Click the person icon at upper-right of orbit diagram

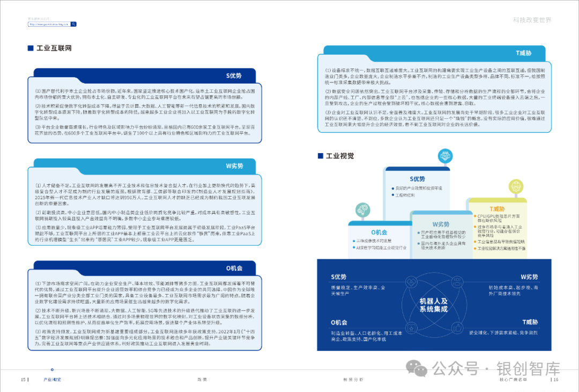click(457, 282)
